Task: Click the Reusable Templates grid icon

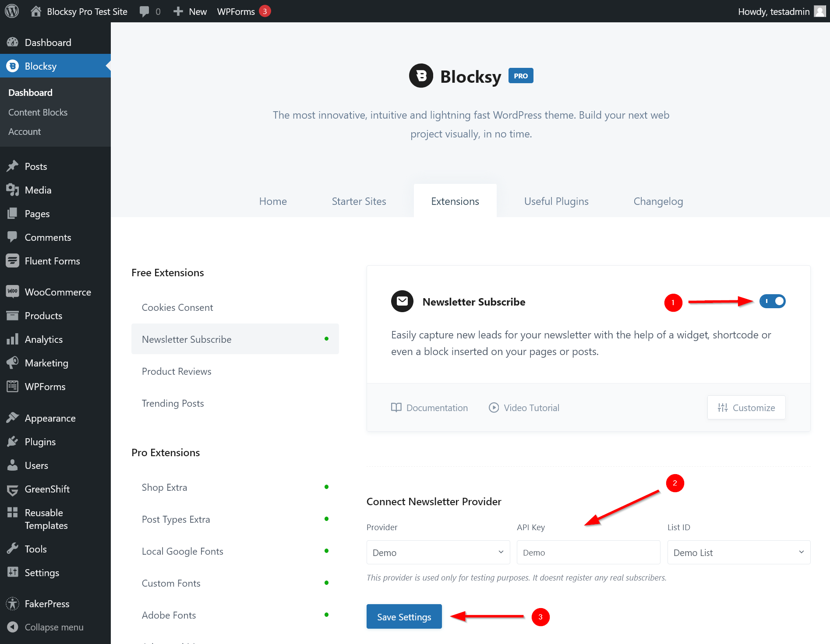Action: [13, 513]
